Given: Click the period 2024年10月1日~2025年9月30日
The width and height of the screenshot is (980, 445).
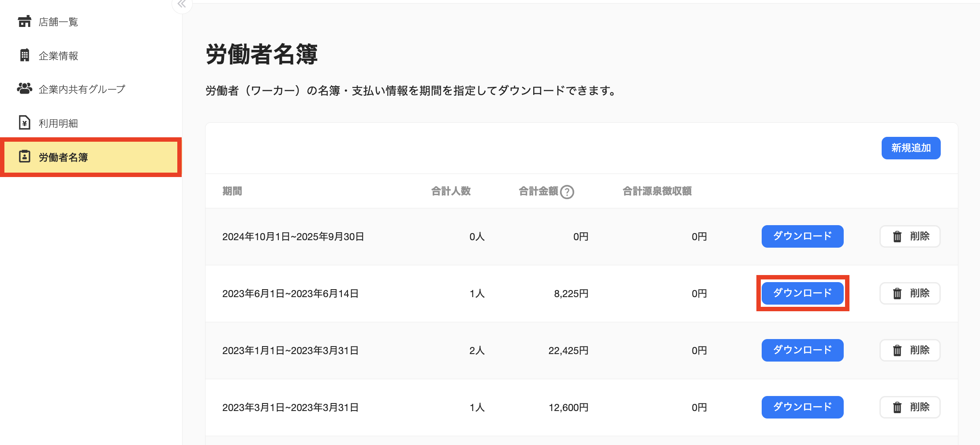Looking at the screenshot, I should click(x=293, y=237).
